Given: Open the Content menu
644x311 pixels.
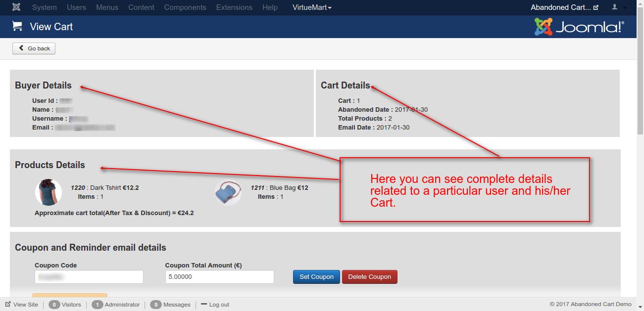Looking at the screenshot, I should (141, 7).
